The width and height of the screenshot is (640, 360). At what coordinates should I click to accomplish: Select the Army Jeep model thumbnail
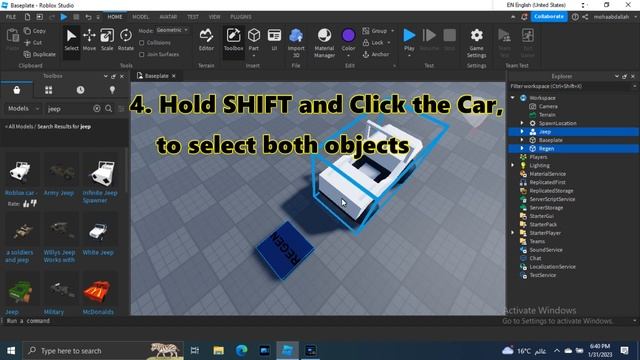(x=60, y=172)
